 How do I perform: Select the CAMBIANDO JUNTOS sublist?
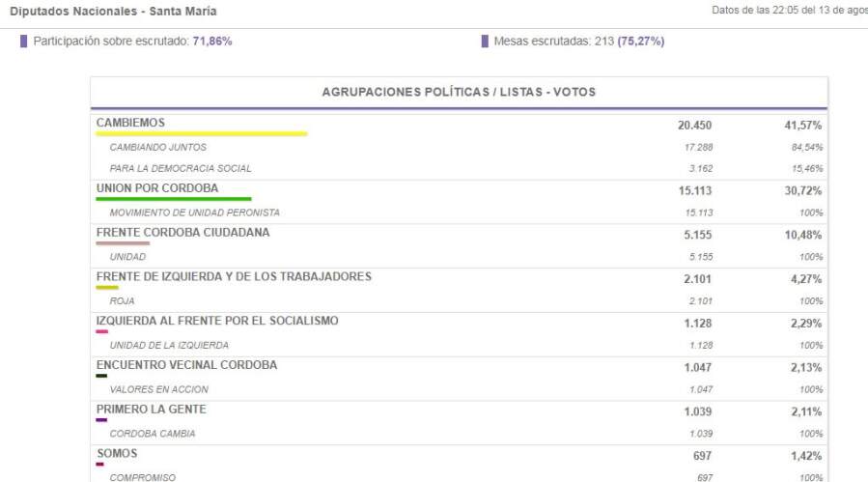(157, 147)
